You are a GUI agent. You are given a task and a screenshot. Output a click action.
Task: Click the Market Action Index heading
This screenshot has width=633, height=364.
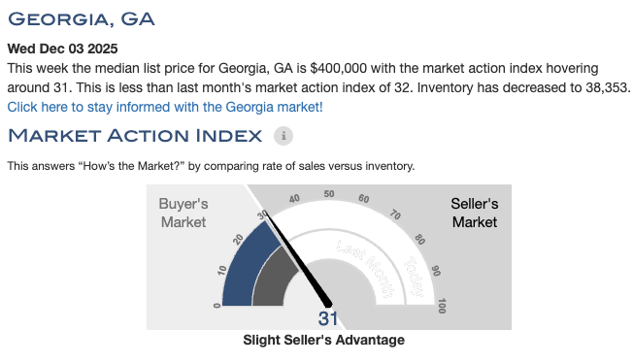coord(135,136)
